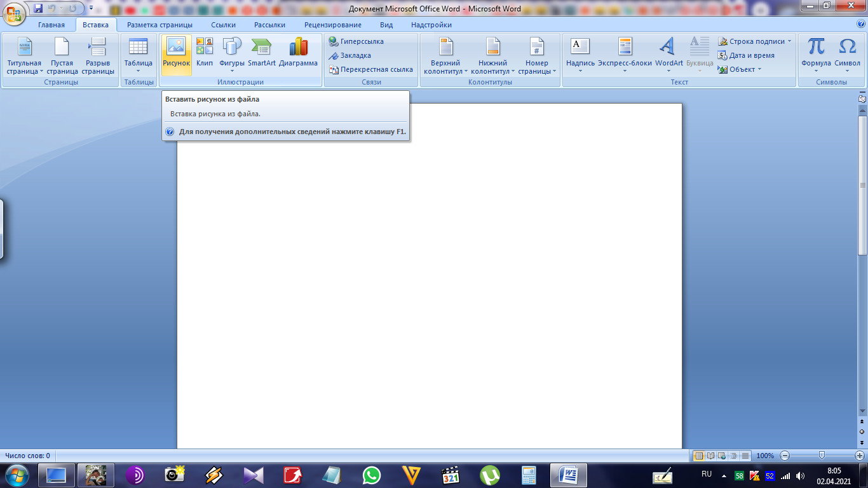Viewport: 868px width, 488px height.
Task: Click the zoom slider handle
Action: [822, 456]
